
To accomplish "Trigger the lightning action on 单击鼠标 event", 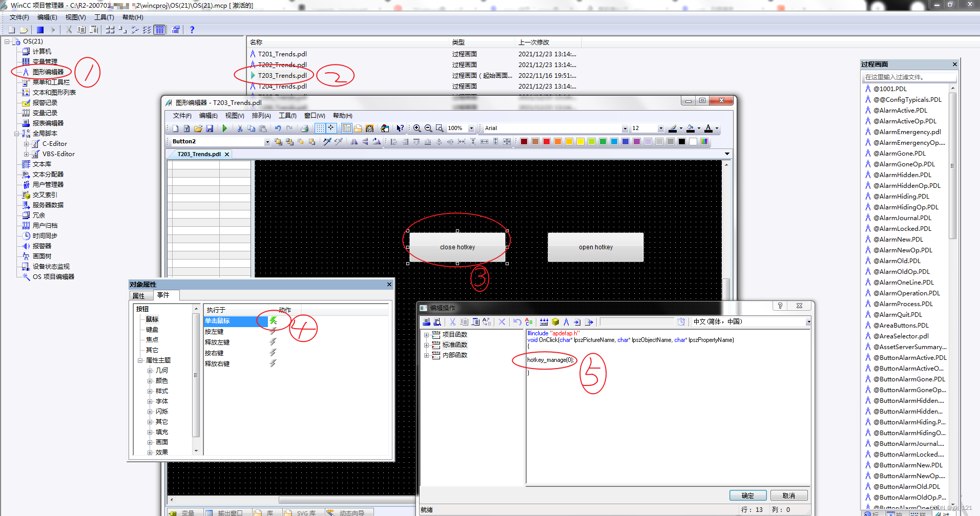I will pos(274,321).
